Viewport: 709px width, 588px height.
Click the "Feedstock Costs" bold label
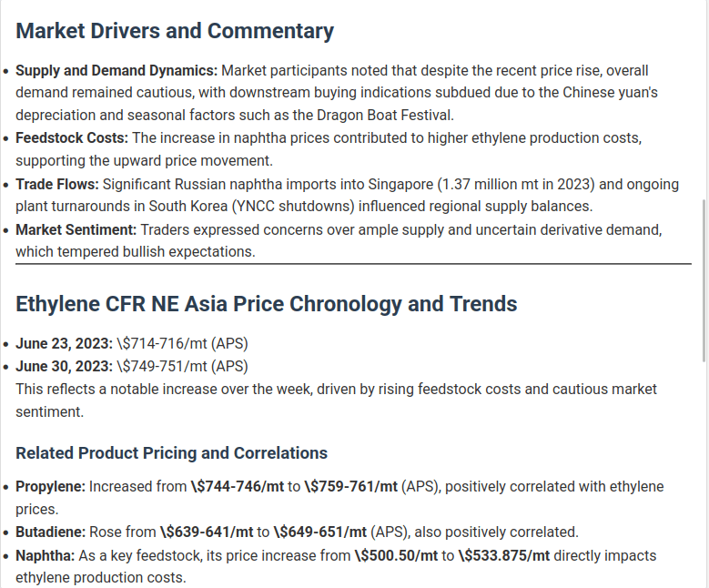coord(72,138)
